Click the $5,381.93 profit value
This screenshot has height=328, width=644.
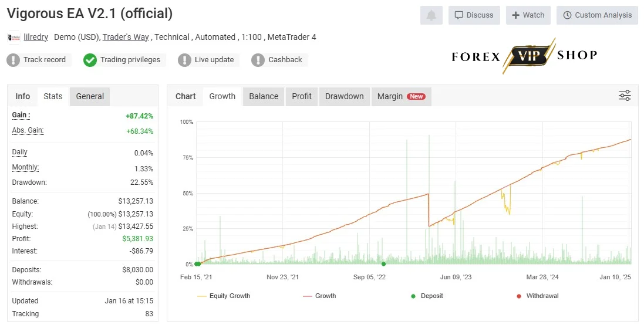[x=137, y=238]
